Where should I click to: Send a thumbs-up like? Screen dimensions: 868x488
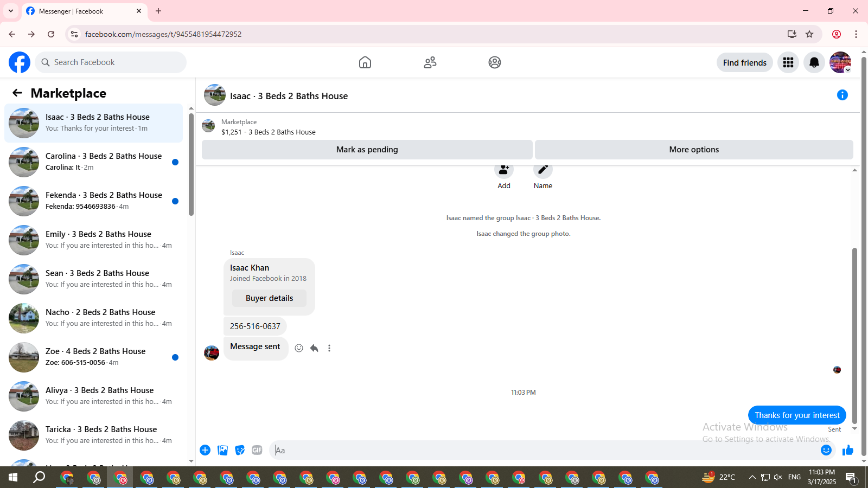coord(848,450)
